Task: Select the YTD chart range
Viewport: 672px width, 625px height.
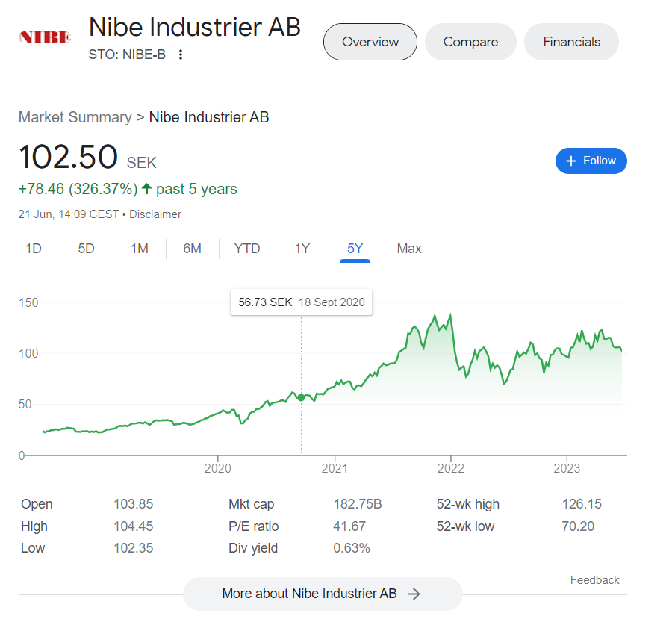Action: [247, 249]
